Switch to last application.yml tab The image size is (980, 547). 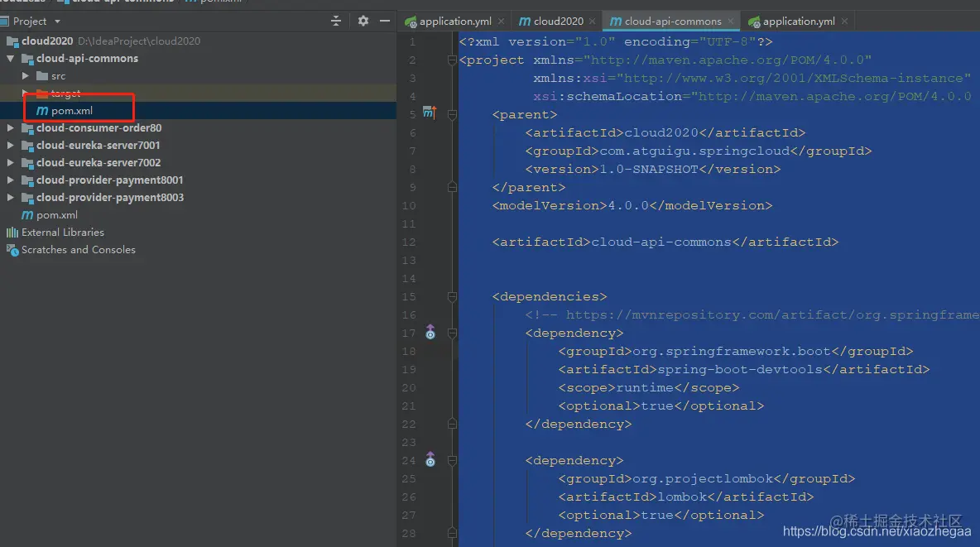[799, 22]
